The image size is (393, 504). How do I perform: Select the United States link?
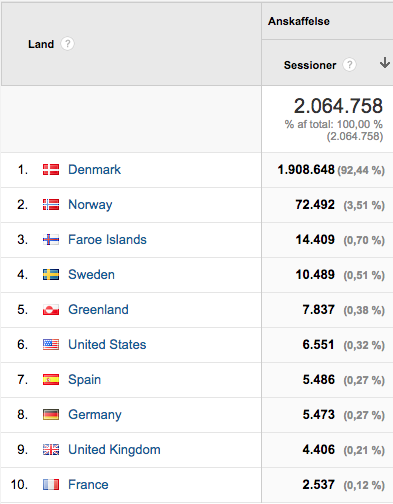107,345
